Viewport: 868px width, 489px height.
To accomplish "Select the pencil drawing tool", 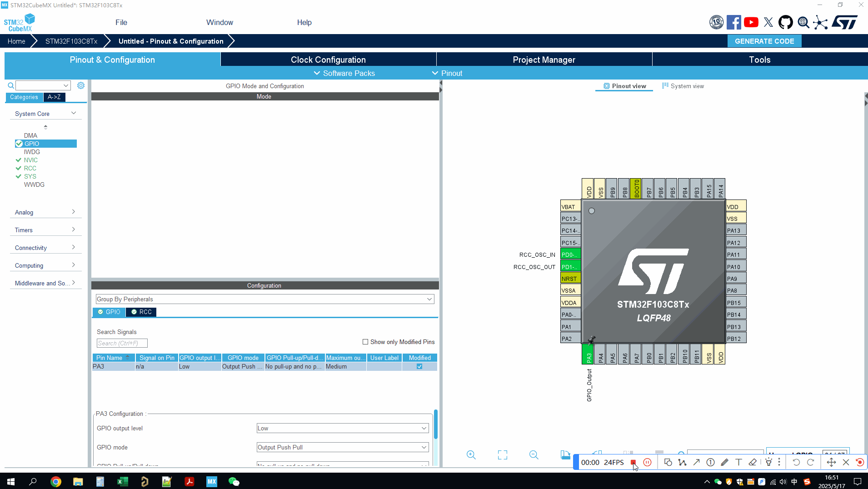I will click(x=724, y=462).
